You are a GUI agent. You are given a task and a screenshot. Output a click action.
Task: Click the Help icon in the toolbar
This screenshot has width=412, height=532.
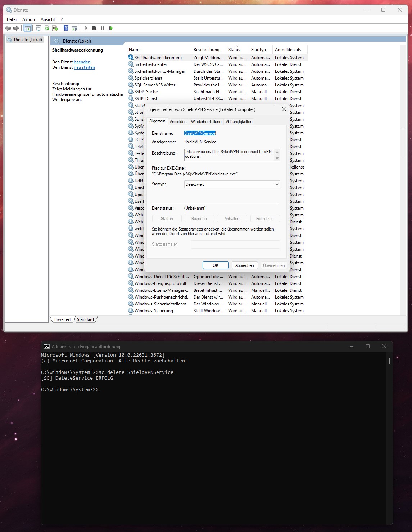click(66, 28)
